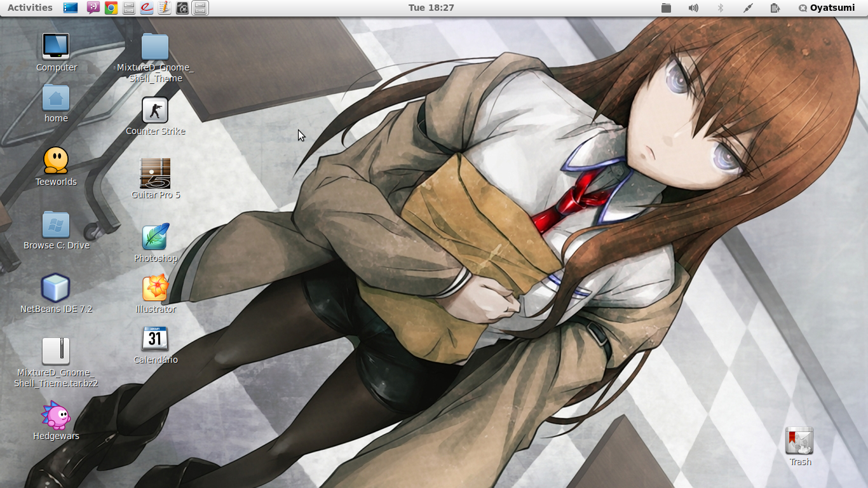The image size is (868, 488).
Task: Click the 'Guitar Pro 5' label text
Action: coord(156,194)
